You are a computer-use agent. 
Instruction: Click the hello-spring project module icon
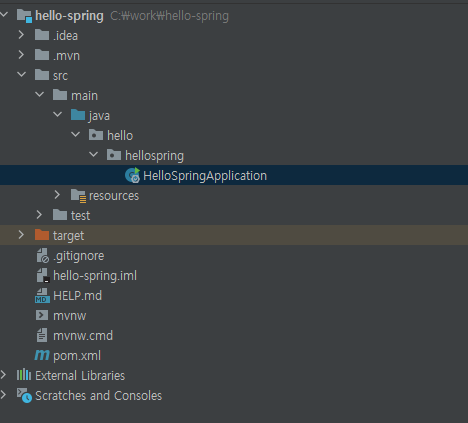[x=24, y=16]
